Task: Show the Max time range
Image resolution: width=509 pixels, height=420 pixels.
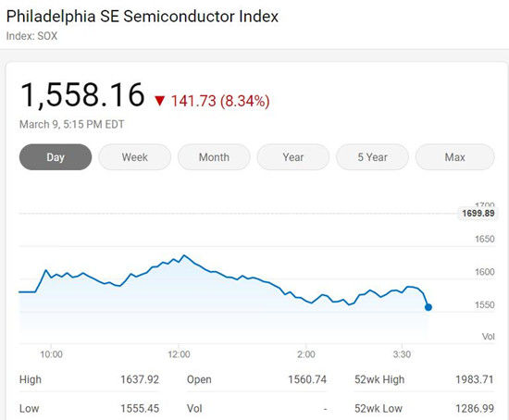Action: (455, 157)
